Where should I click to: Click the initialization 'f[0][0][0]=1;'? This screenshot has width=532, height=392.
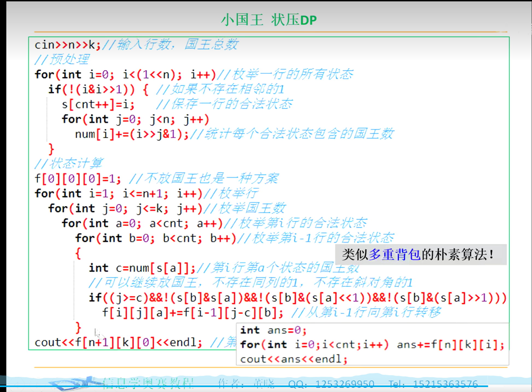(77, 179)
